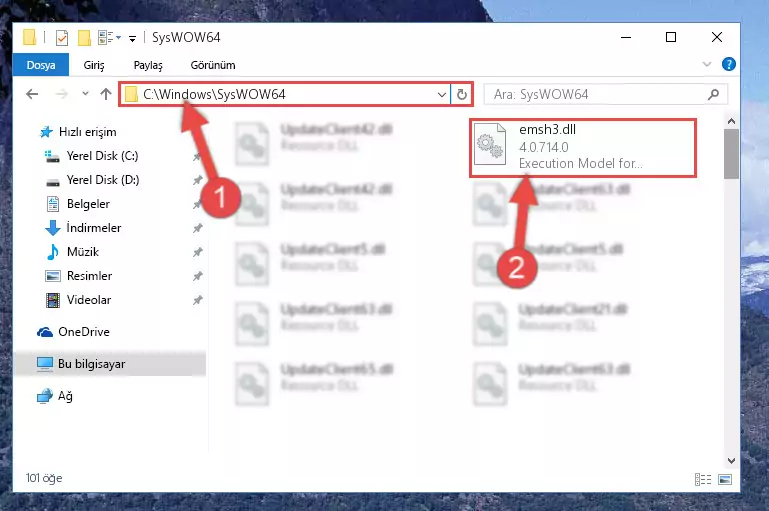Viewport: 769px width, 511px height.
Task: Go back with the left arrow
Action: (x=32, y=94)
